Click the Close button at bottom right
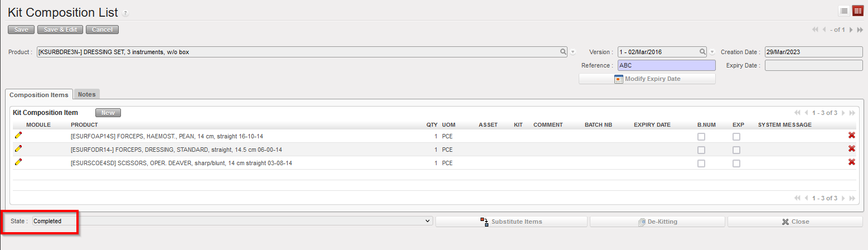The image size is (868, 250). click(795, 222)
